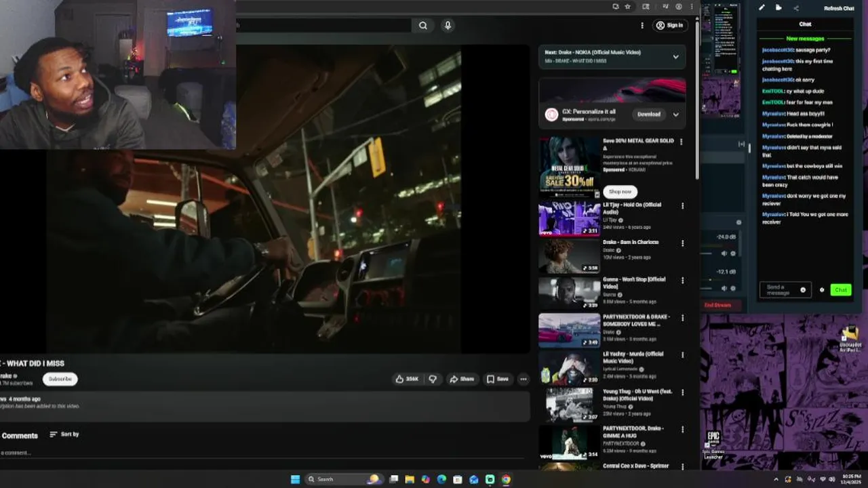The width and height of the screenshot is (868, 488).
Task: Open options for Metal Gear Solid ad
Action: tap(682, 142)
